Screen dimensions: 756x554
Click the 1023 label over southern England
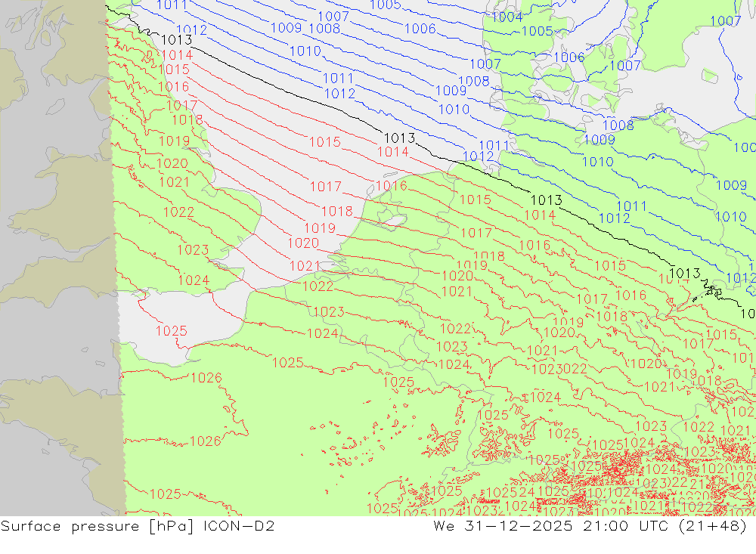(x=193, y=249)
